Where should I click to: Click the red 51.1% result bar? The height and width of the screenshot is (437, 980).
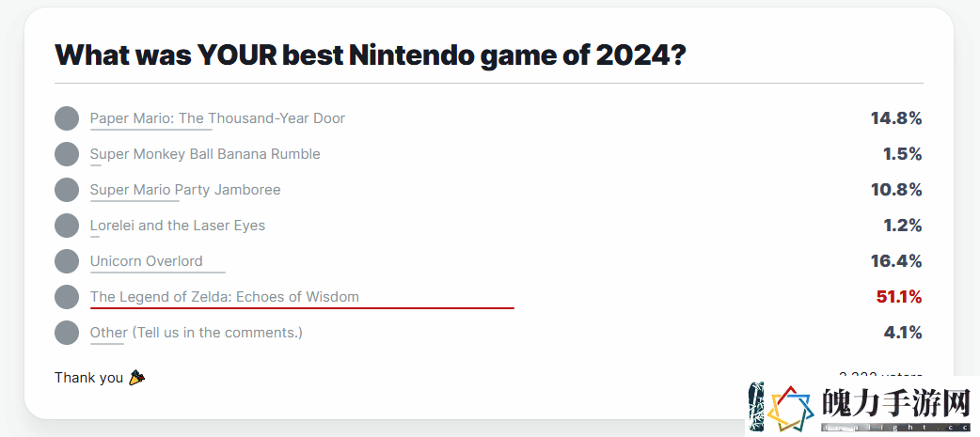[302, 307]
